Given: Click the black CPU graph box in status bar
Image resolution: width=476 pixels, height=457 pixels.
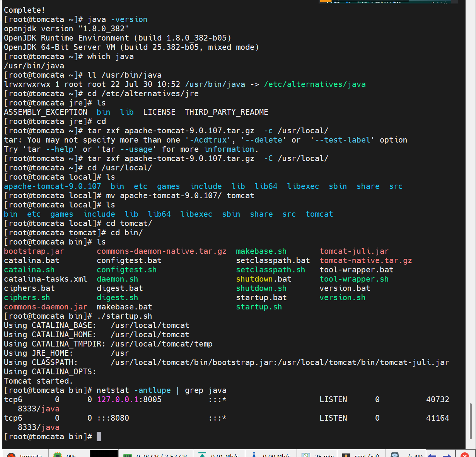Looking at the screenshot, I should pos(104,454).
